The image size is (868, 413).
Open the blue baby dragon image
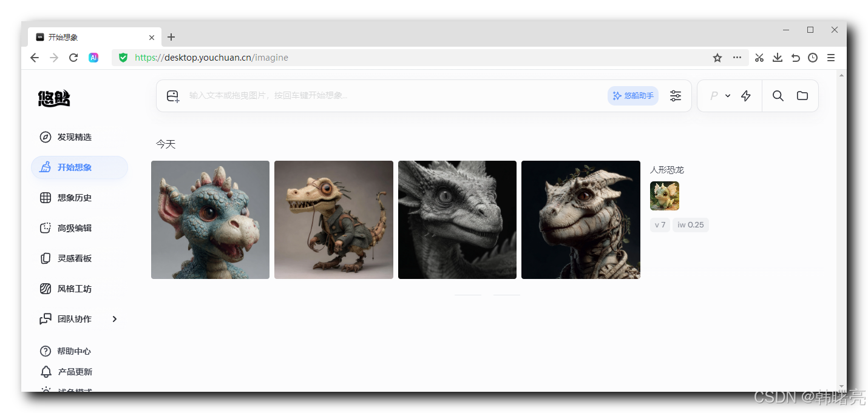click(210, 220)
